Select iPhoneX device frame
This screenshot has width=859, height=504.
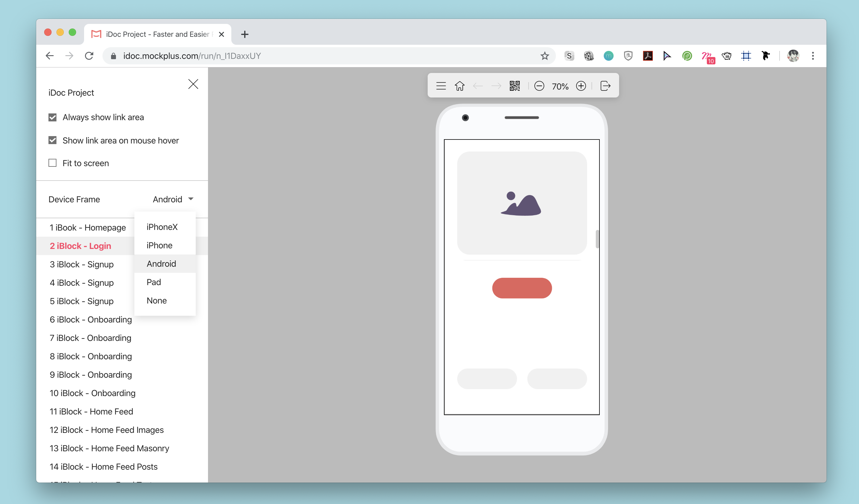[x=165, y=227]
